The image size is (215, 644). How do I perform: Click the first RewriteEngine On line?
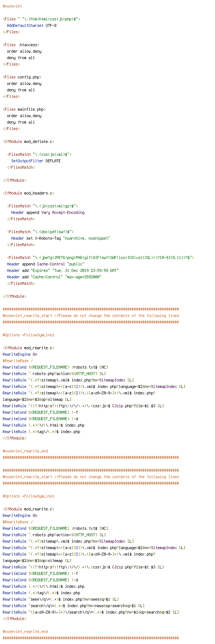pyautogui.click(x=20, y=354)
